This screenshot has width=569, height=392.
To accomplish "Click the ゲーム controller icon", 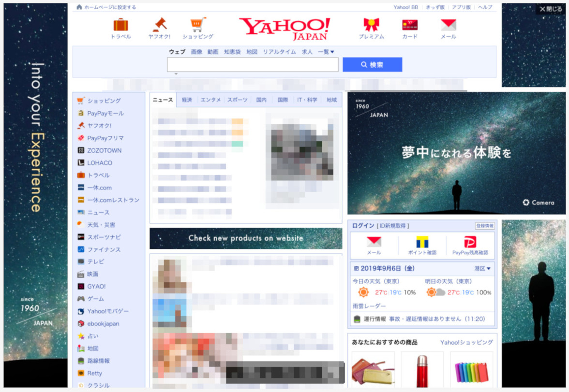I will tap(81, 298).
